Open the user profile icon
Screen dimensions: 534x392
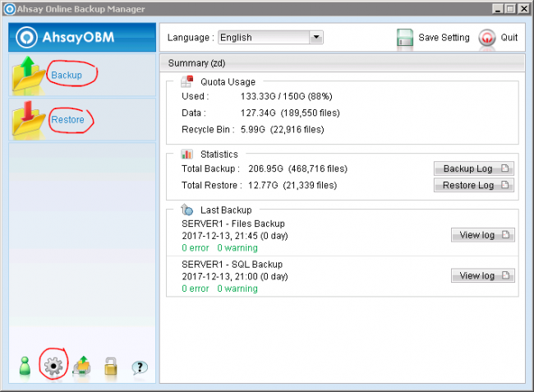coord(25,367)
